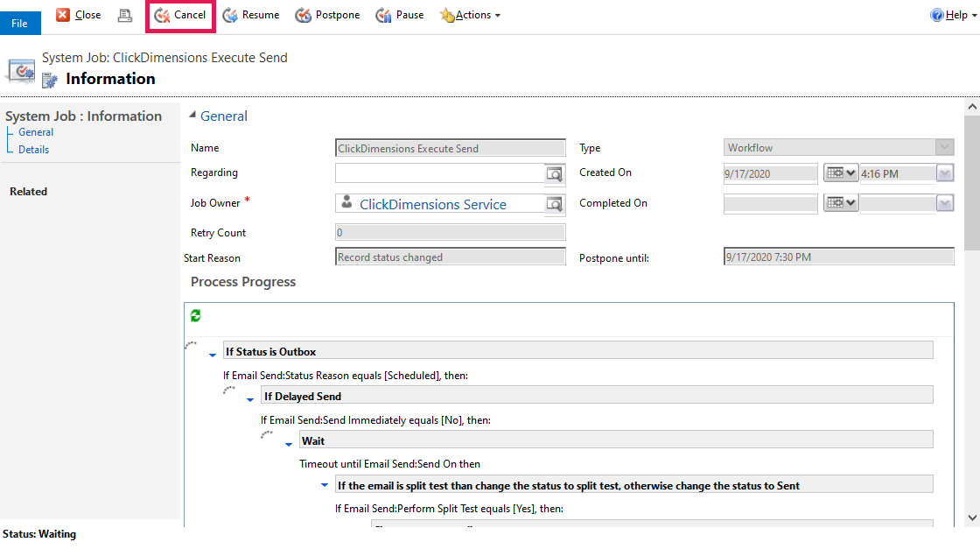Open Created On calendar picker
The height and width of the screenshot is (549, 980).
coord(840,173)
